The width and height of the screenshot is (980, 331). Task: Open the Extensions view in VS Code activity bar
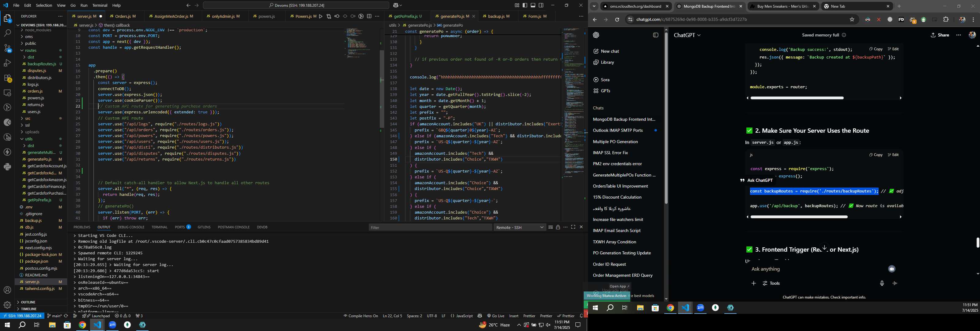click(7, 78)
